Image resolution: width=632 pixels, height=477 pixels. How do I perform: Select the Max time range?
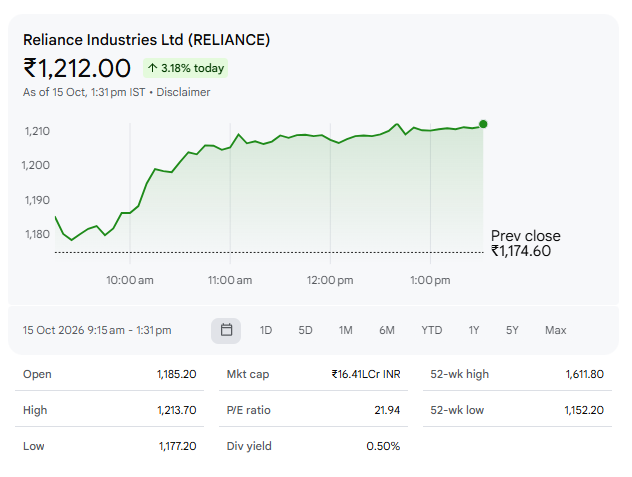tap(555, 330)
